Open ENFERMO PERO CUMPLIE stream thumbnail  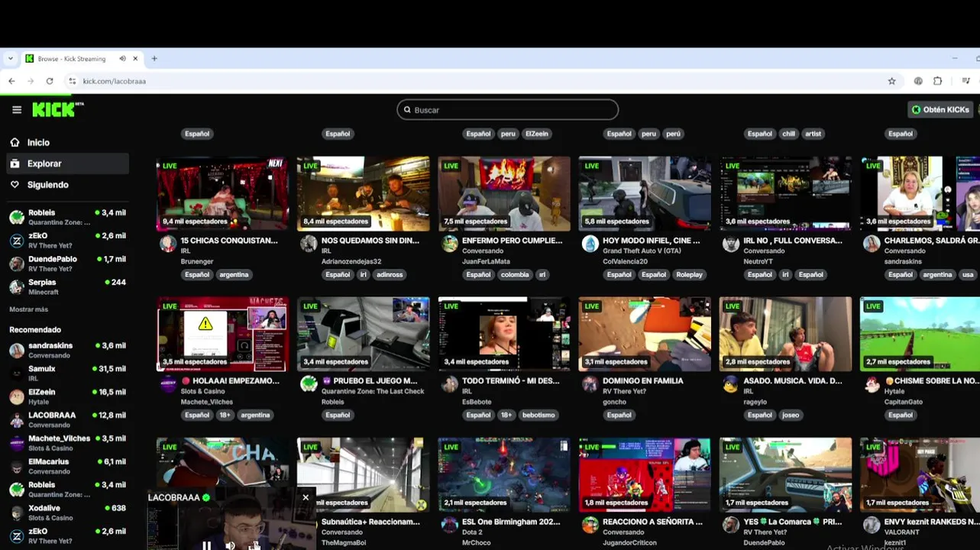click(x=504, y=193)
